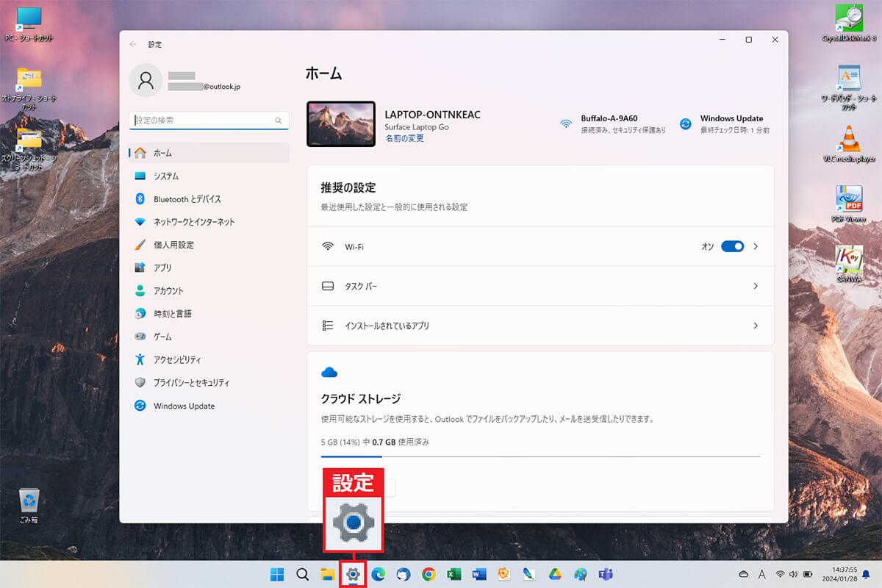Open the タスク バー row chevron
This screenshot has height=588, width=882.
click(x=756, y=286)
